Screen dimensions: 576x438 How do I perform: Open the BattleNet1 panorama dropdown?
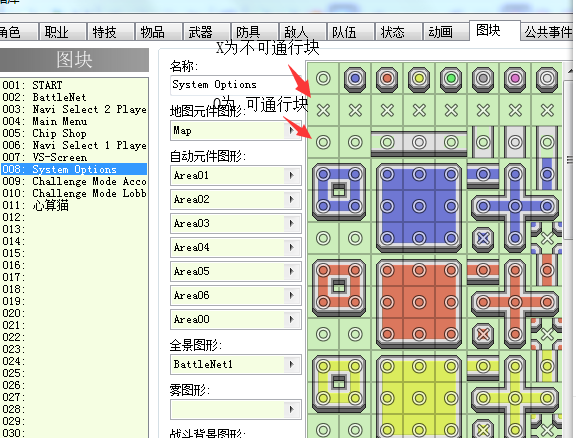(x=292, y=364)
